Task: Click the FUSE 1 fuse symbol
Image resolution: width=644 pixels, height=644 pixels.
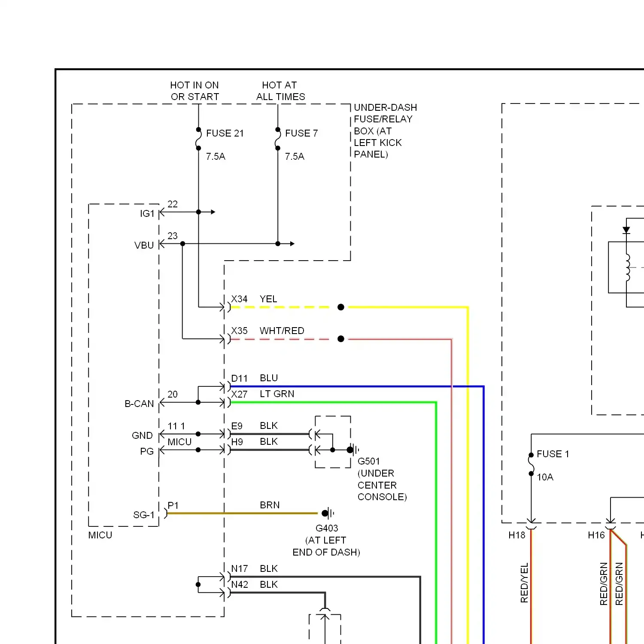Action: pos(531,464)
